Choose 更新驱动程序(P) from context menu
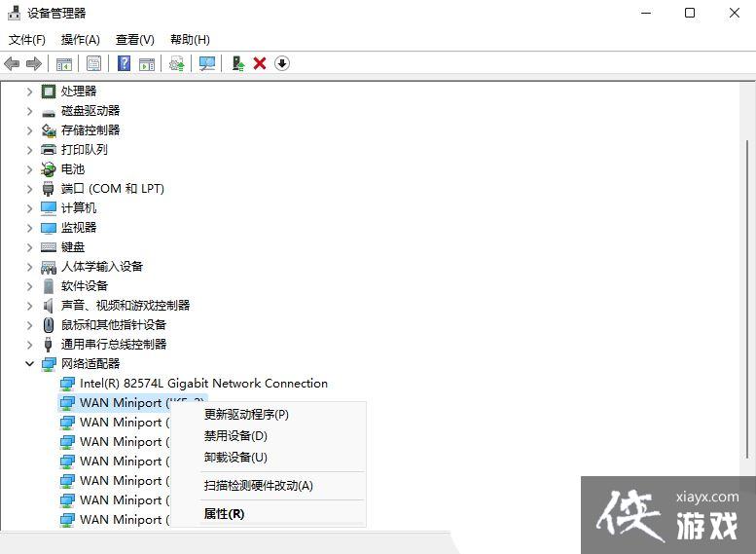This screenshot has height=554, width=756. [269, 415]
